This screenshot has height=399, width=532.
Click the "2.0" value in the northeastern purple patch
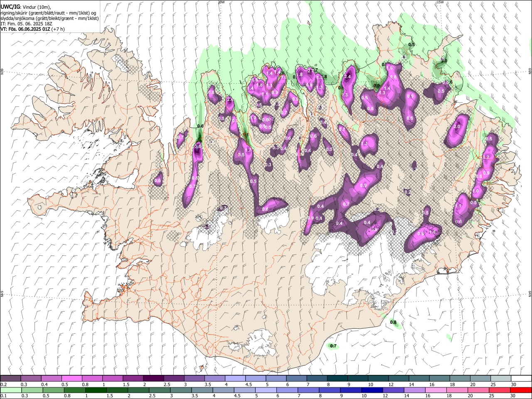tap(457, 127)
